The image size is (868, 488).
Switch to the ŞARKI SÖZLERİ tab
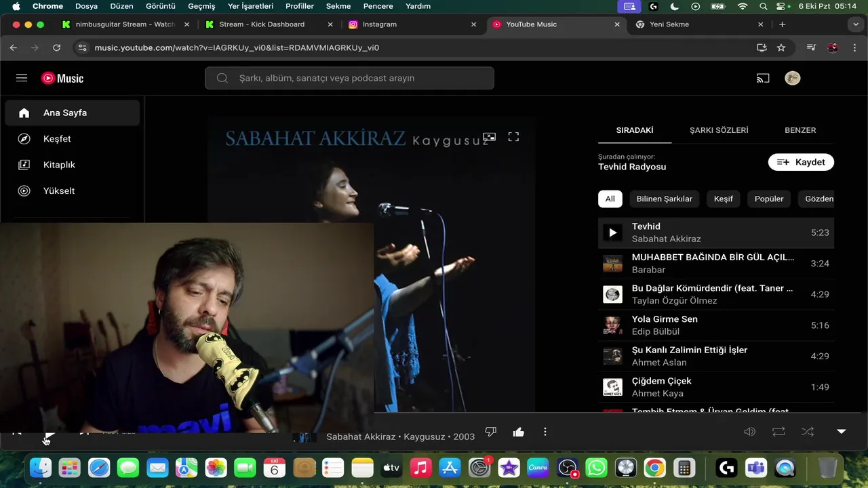pos(719,130)
